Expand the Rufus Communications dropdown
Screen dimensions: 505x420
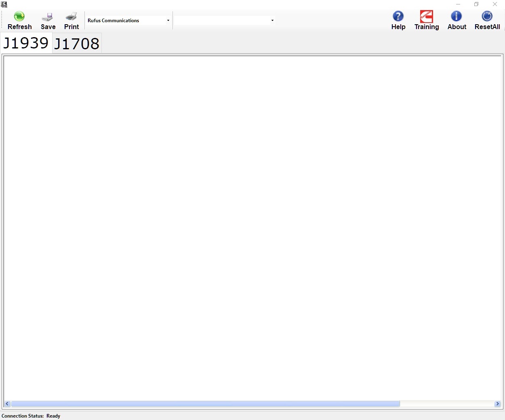coord(168,21)
